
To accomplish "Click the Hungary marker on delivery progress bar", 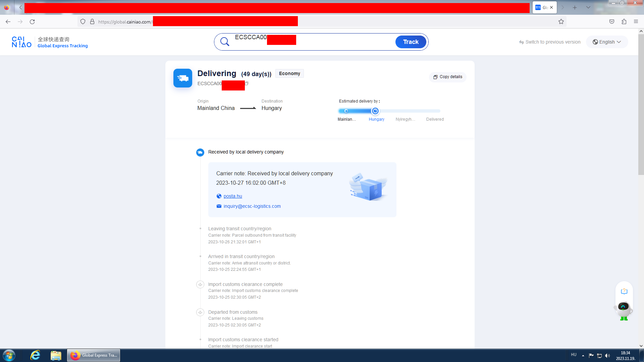I will pyautogui.click(x=375, y=111).
